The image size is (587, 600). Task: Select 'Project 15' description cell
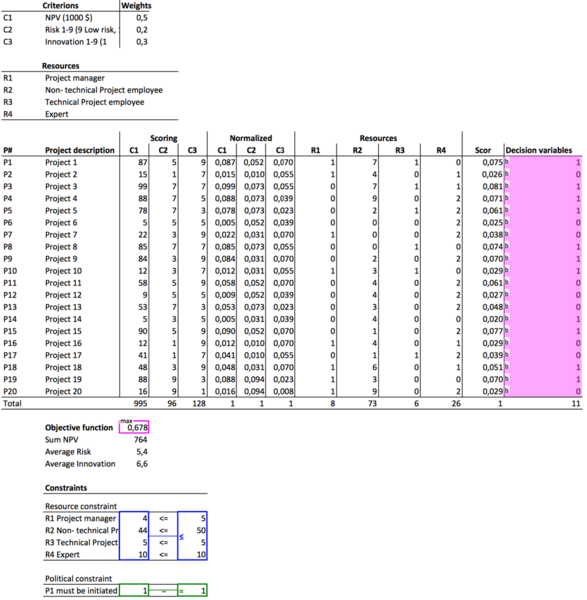point(64,331)
